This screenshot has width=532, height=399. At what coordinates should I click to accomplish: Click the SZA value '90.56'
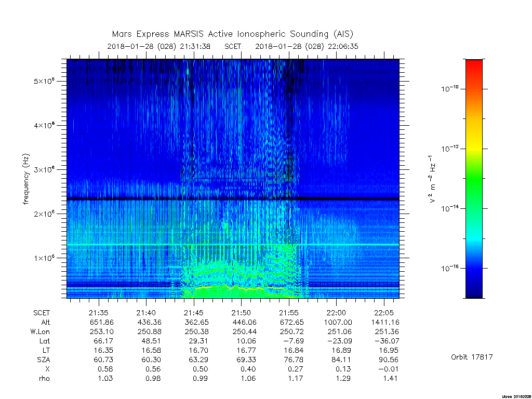[389, 360]
